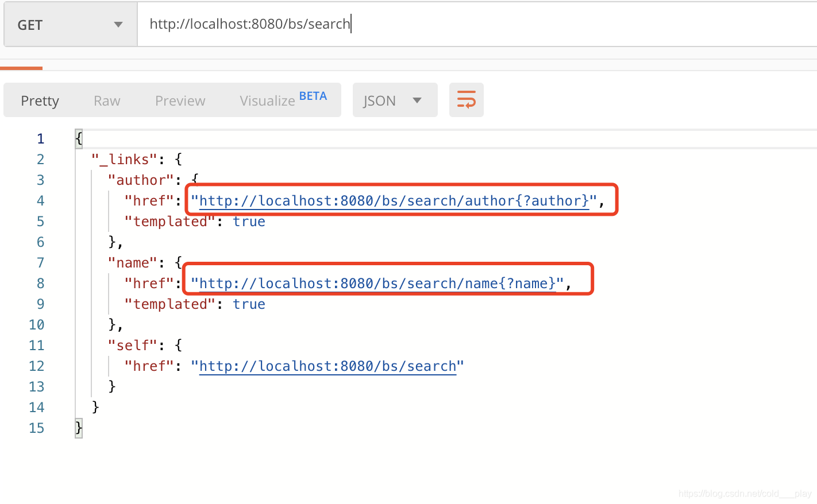This screenshot has height=504, width=817.
Task: Switch to the Raw response view
Action: [107, 100]
